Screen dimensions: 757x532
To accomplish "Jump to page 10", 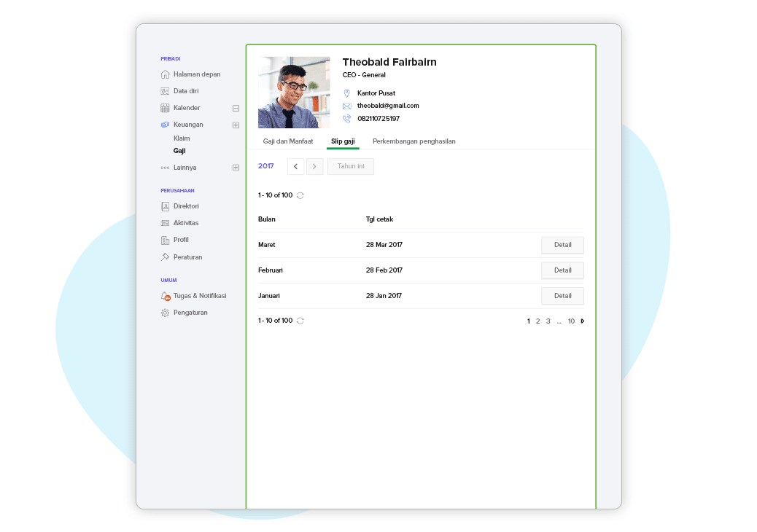I will click(571, 321).
